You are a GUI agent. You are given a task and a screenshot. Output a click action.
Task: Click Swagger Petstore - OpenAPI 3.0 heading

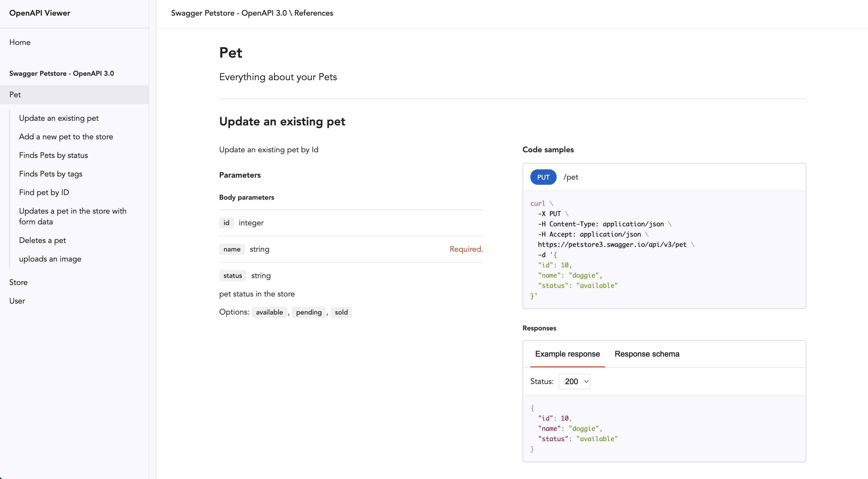tap(62, 73)
